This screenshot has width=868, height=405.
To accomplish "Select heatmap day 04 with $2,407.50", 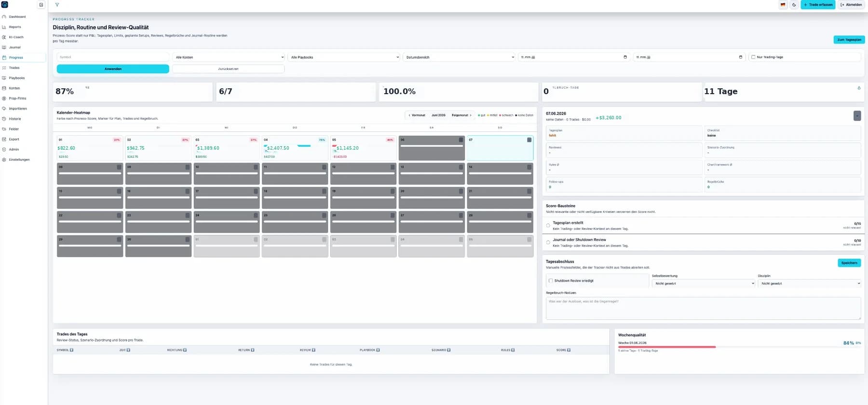I will point(295,148).
